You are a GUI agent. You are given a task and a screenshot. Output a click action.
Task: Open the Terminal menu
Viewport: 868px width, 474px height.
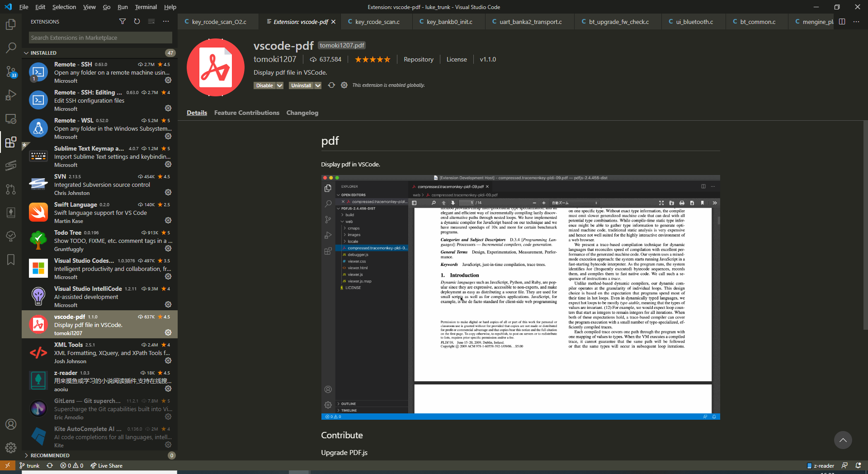[146, 7]
